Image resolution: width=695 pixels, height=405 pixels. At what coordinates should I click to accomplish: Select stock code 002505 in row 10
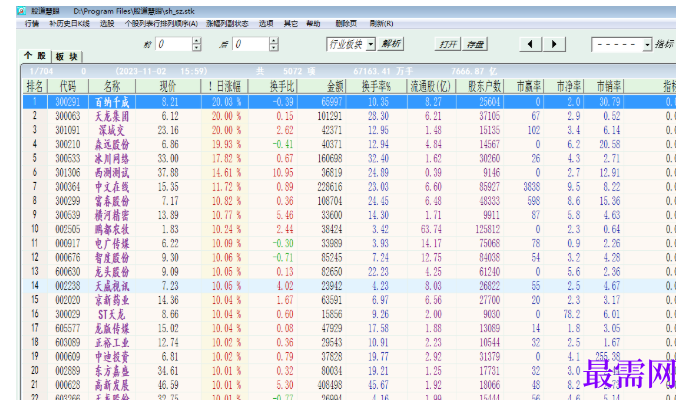(x=68, y=230)
